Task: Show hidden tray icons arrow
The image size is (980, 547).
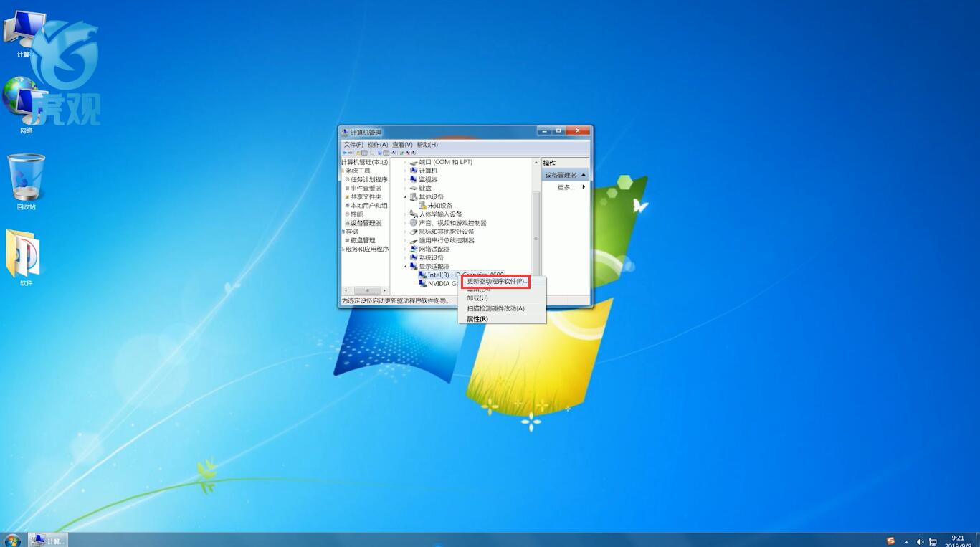Action: click(906, 542)
